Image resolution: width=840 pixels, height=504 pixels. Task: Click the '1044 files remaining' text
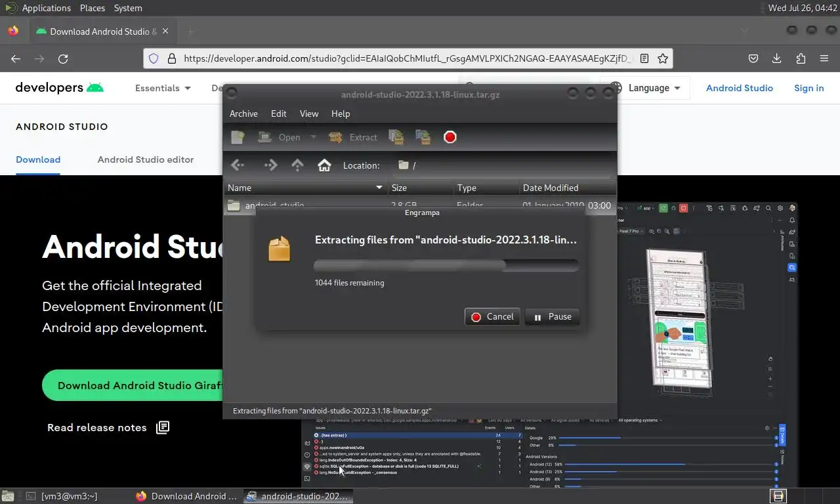[x=349, y=283]
